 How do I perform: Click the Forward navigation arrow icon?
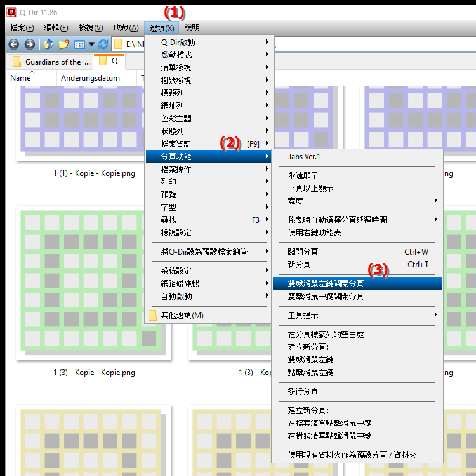click(29, 44)
